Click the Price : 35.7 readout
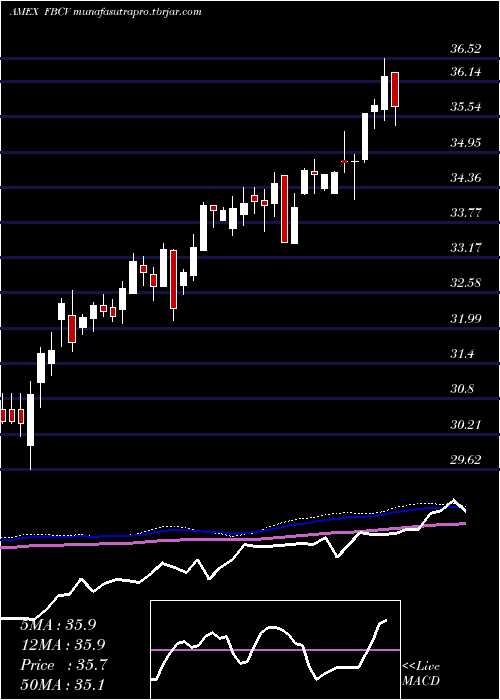The height and width of the screenshot is (700, 500). coord(64,665)
